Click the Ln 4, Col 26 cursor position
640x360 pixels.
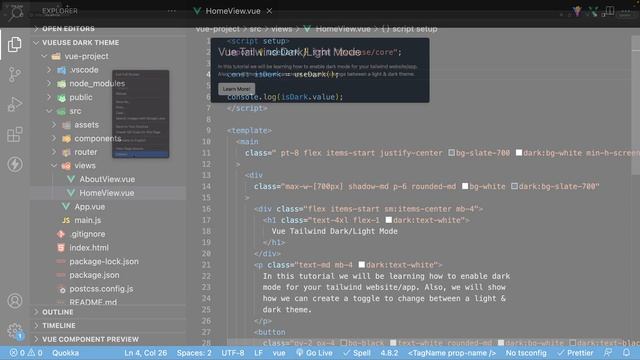[145, 353]
